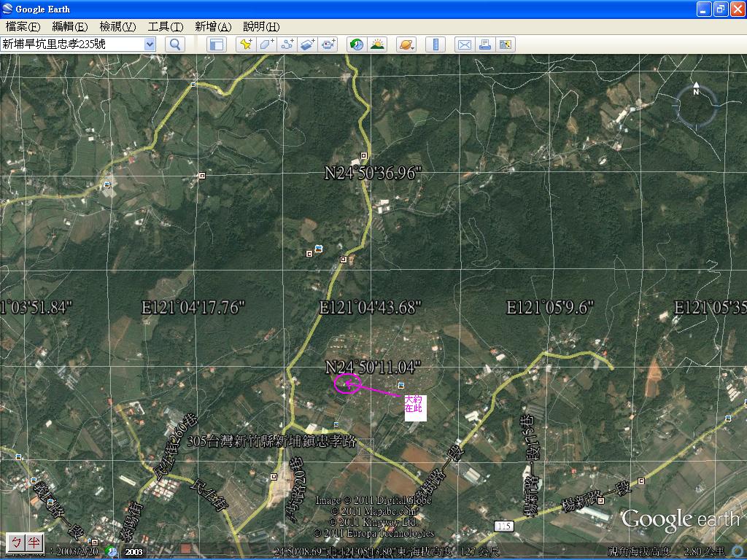Viewport: 747px width, 560px height.
Task: Click the N on the compass ring
Action: pyautogui.click(x=696, y=92)
